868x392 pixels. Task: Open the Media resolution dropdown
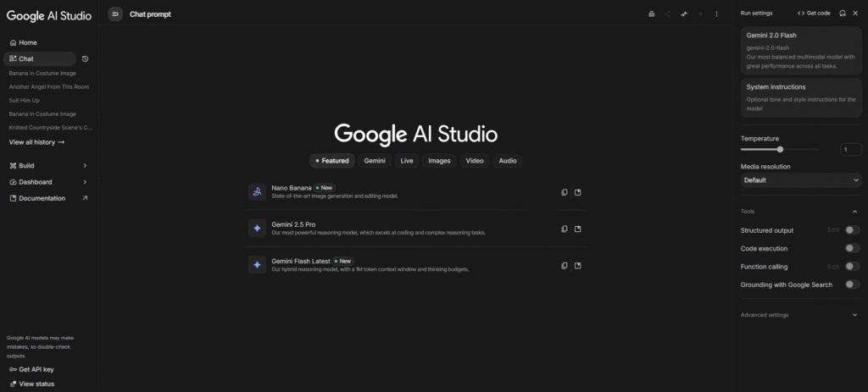point(800,180)
